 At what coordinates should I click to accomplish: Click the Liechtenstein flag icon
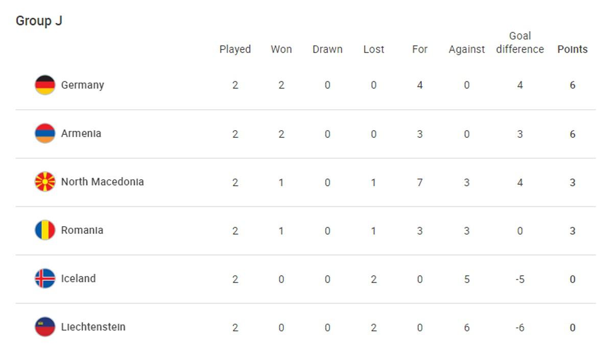45,327
